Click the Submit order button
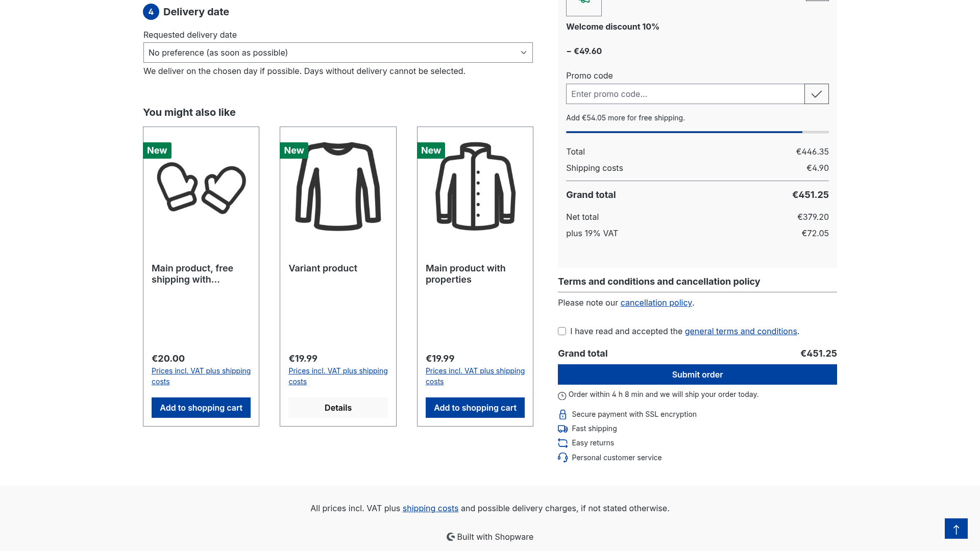980x551 pixels. pos(697,374)
